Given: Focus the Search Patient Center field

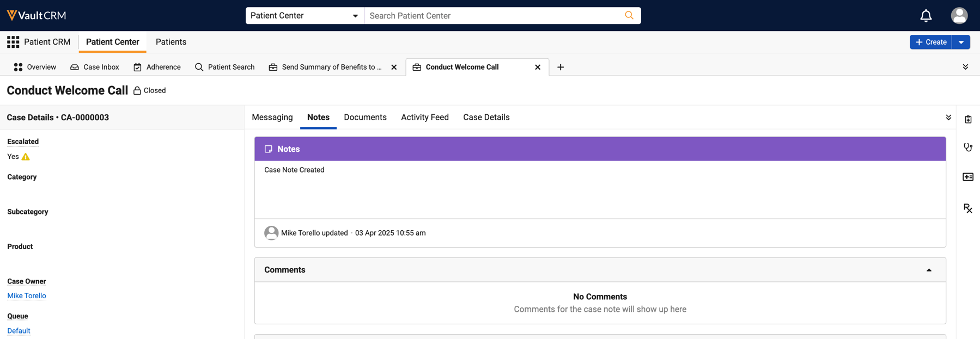Looking at the screenshot, I should [496, 16].
